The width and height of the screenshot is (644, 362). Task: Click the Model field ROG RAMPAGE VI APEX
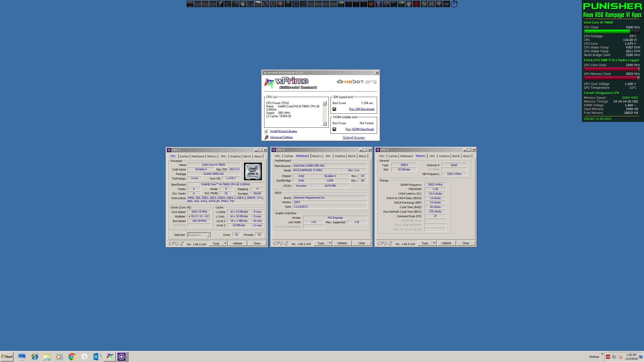pos(316,170)
